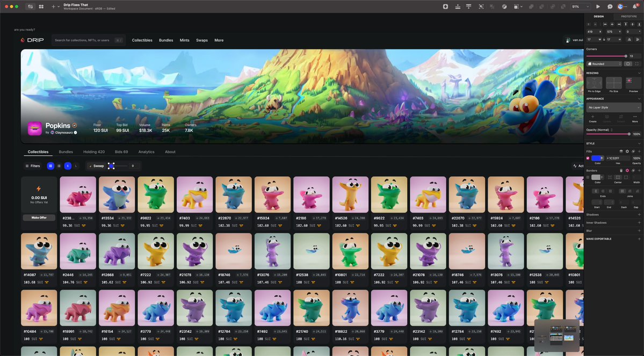The height and width of the screenshot is (356, 644).
Task: Click the pink Borders settings gear icon
Action: pos(627,170)
